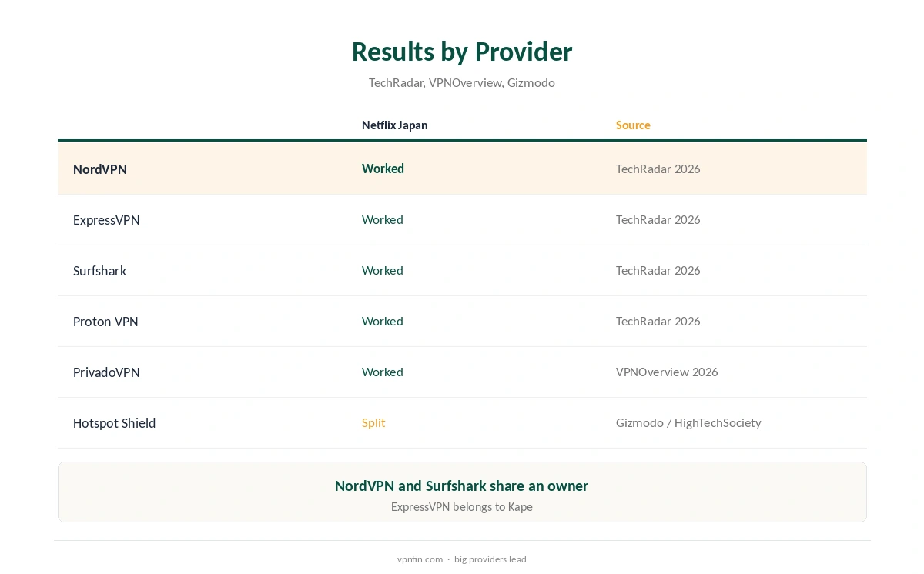The height and width of the screenshot is (574, 924).
Task: Select the ExpressVPN provider name
Action: coord(106,220)
